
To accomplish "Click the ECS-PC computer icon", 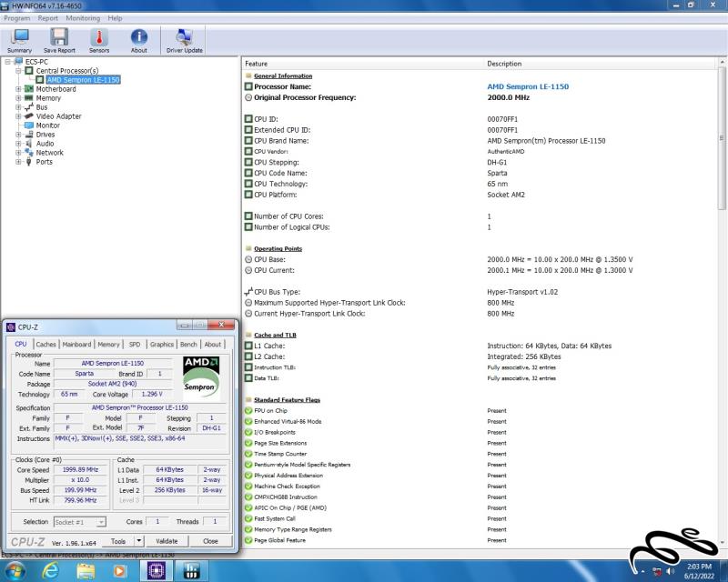I will (x=18, y=61).
